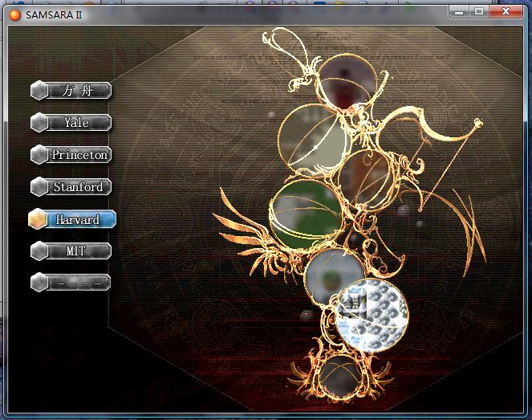Activate the highlighted Harvard entry
532x420 pixels.
click(x=72, y=219)
